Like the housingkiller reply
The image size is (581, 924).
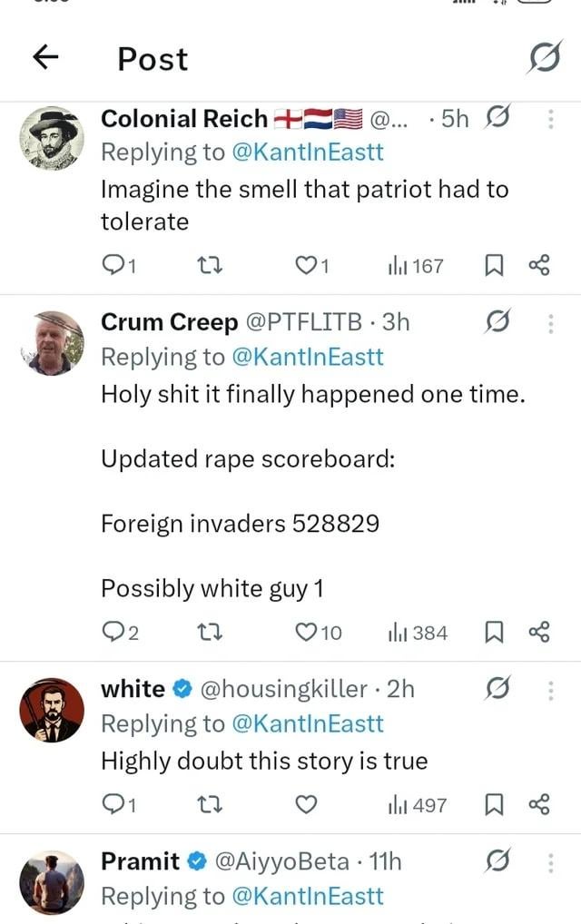coord(306,804)
